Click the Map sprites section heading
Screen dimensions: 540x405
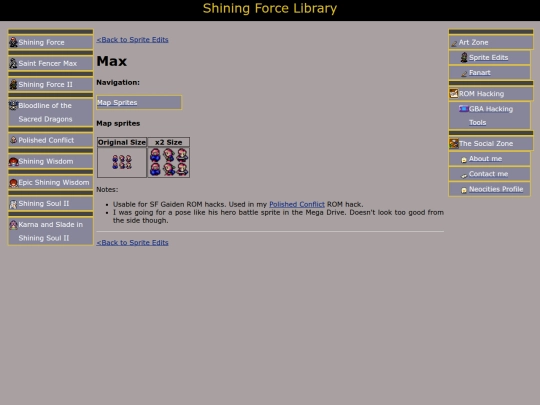coord(118,123)
